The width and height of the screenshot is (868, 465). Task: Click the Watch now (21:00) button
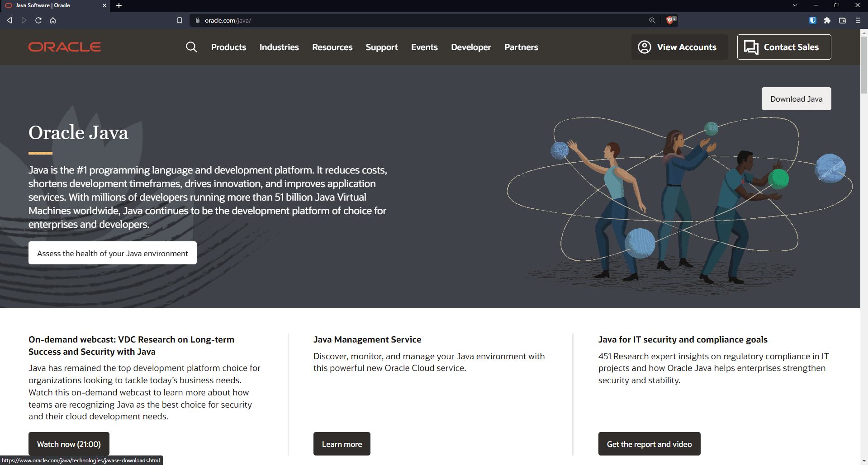click(69, 444)
